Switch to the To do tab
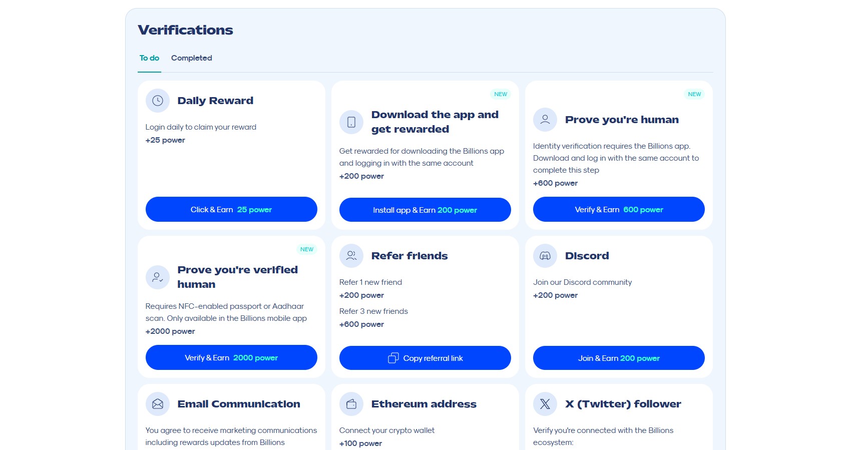Screen dimensions: 868x450 149,58
